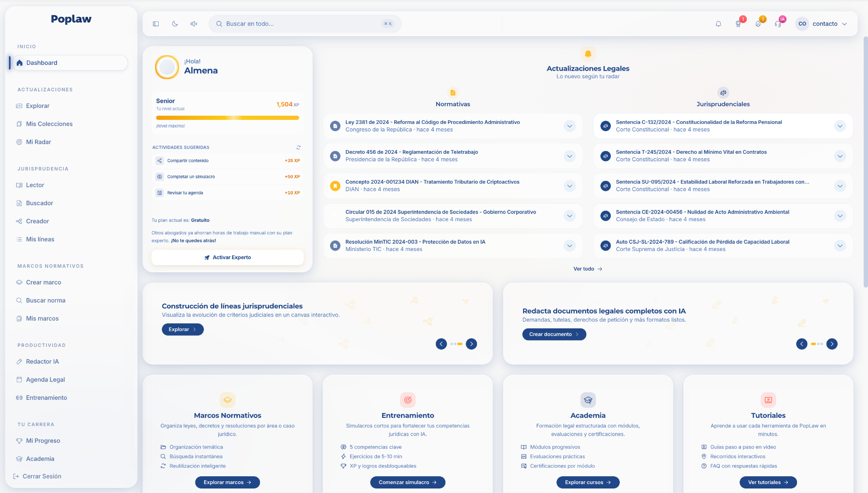Image resolution: width=868 pixels, height=493 pixels.
Task: Click the Almena profile avatar
Action: 167,67
